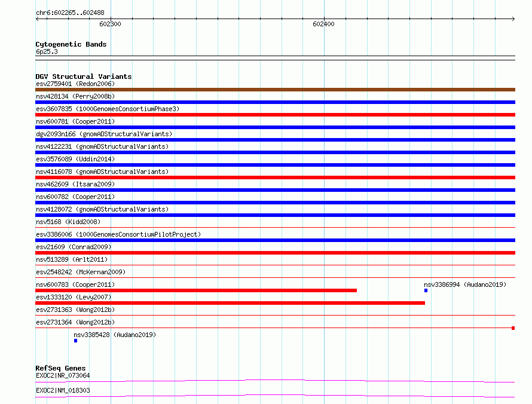The width and height of the screenshot is (532, 404).
Task: Click esv3576089 (Uddin2014) variant label
Action: tap(75, 159)
